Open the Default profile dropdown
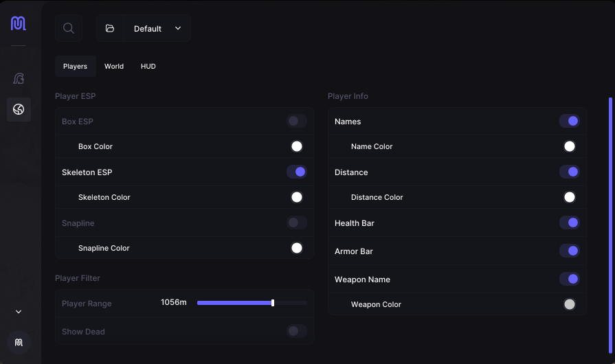The image size is (615, 364). point(157,28)
